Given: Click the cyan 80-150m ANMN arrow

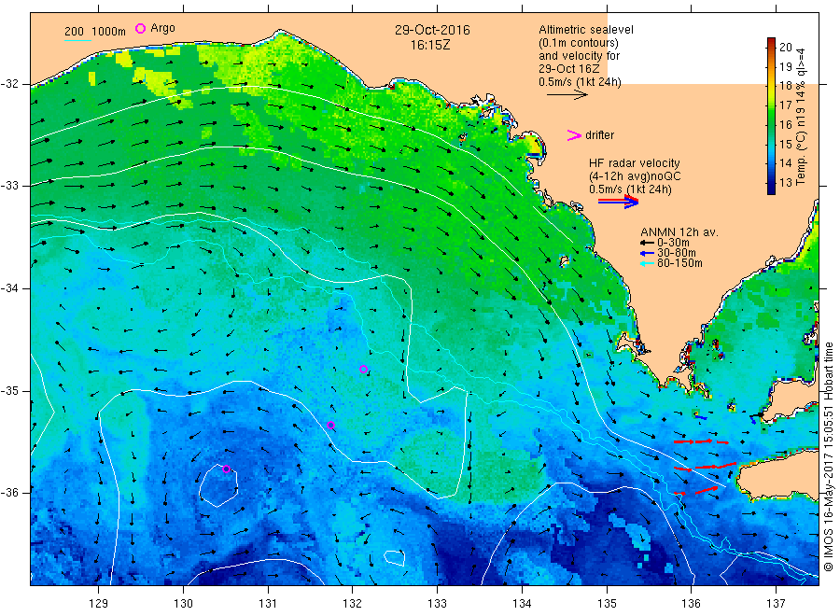Looking at the screenshot, I should tap(647, 263).
